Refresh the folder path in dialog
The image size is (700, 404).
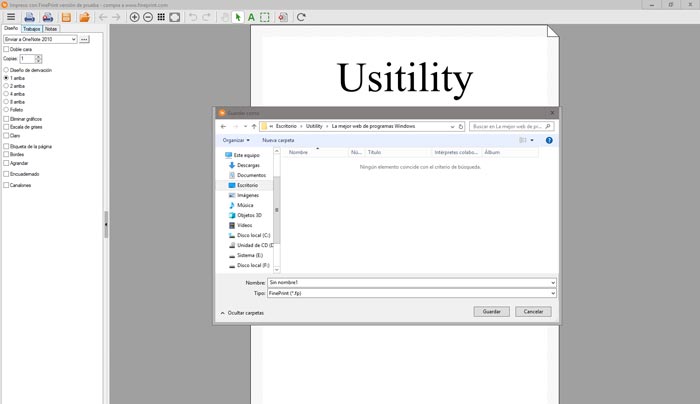[x=461, y=127]
